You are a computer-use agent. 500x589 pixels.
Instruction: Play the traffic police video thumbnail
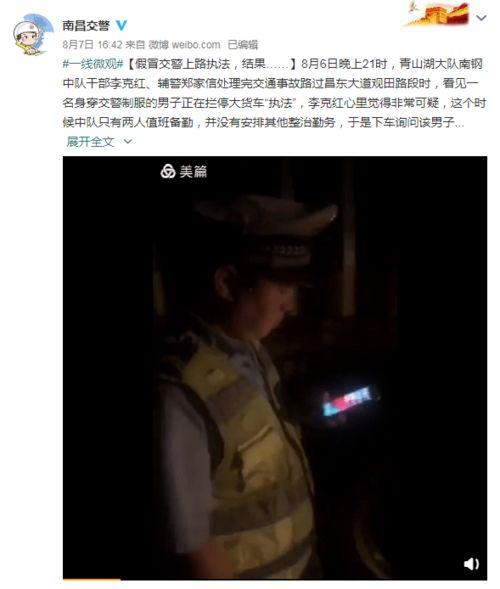coord(275,367)
